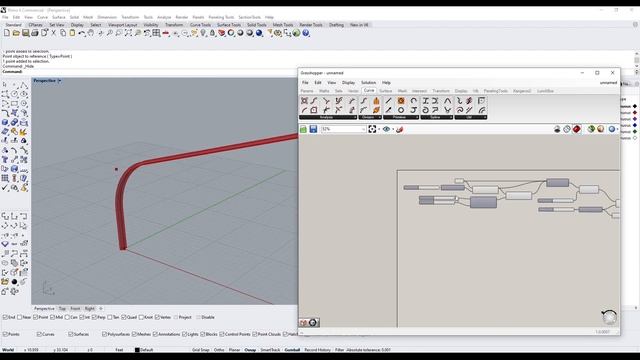Viewport: 640px width, 360px height.
Task: Toggle the Mid osnap checkbox
Action: tap(52, 317)
